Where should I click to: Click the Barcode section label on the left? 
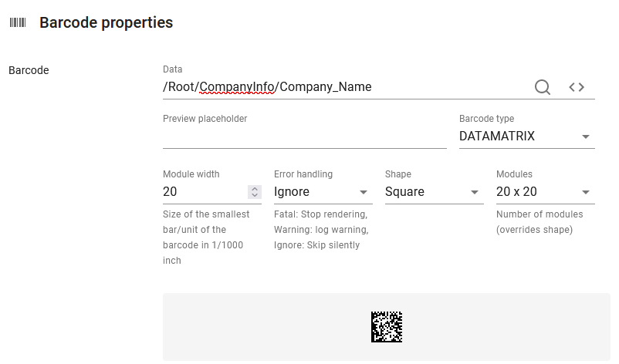(x=29, y=70)
